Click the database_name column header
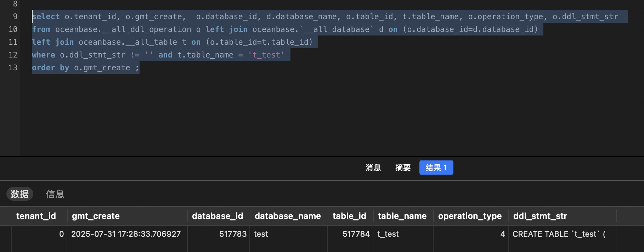 (288, 216)
